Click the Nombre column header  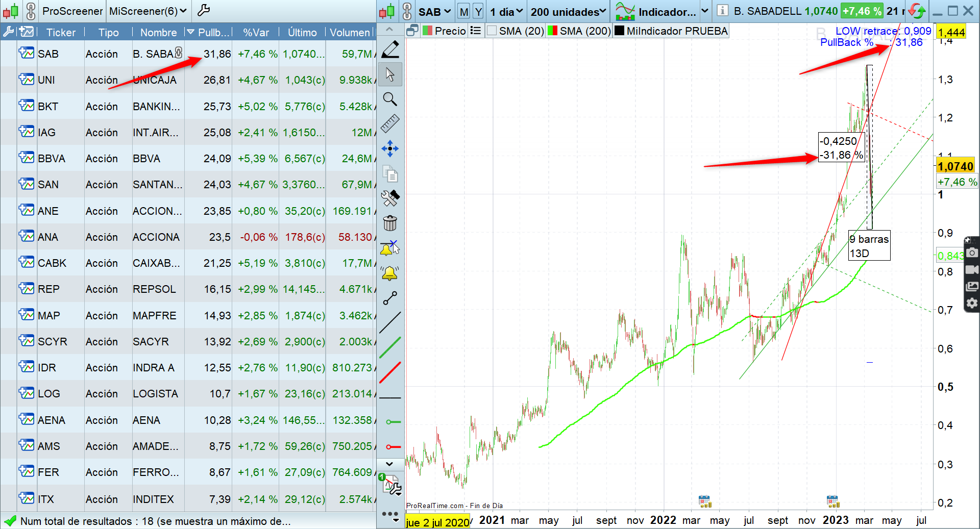coord(158,33)
